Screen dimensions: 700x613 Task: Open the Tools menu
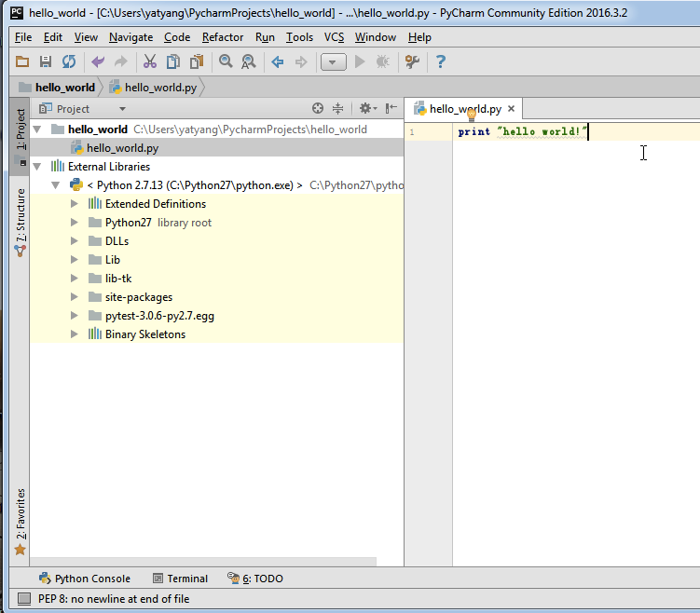[x=299, y=37]
